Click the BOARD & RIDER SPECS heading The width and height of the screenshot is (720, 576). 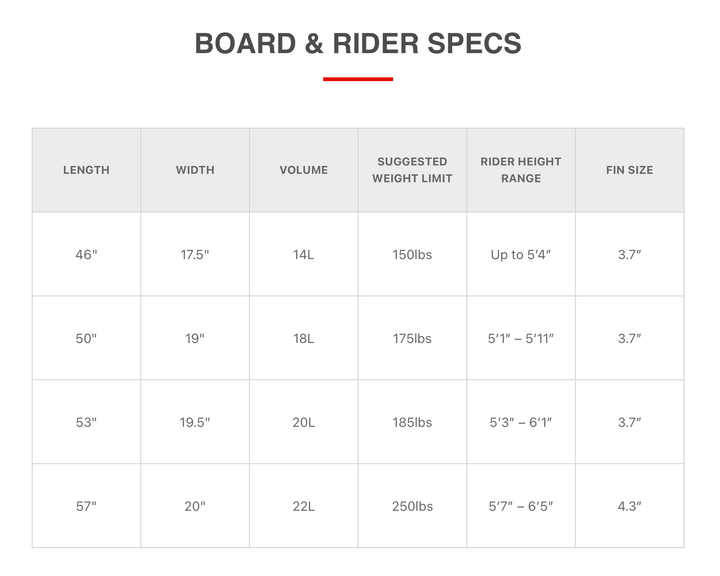(358, 44)
